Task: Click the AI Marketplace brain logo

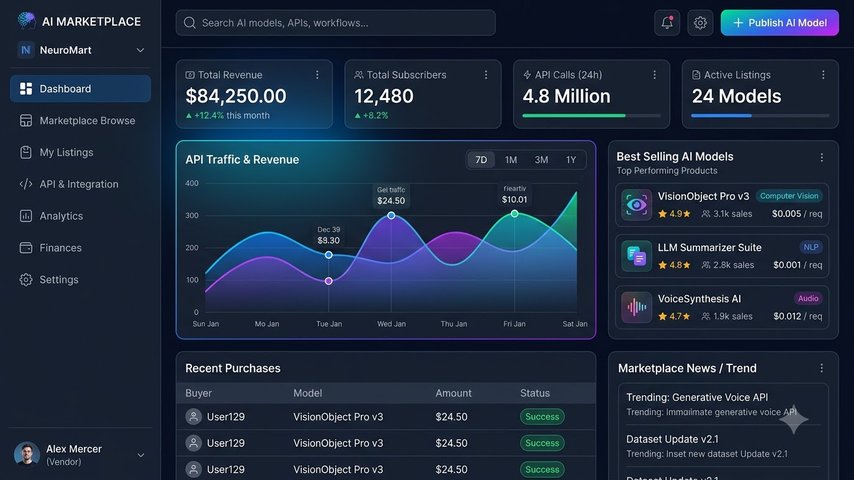Action: [x=26, y=21]
